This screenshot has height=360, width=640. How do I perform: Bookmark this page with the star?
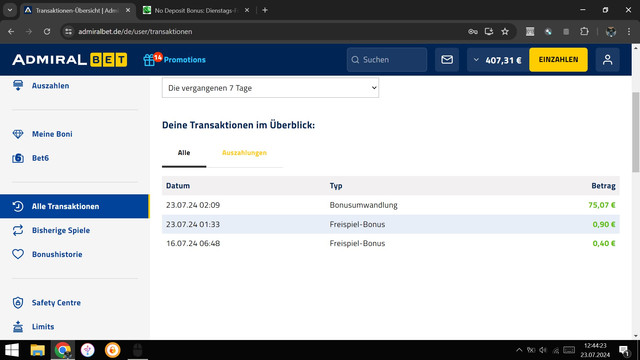pyautogui.click(x=505, y=31)
